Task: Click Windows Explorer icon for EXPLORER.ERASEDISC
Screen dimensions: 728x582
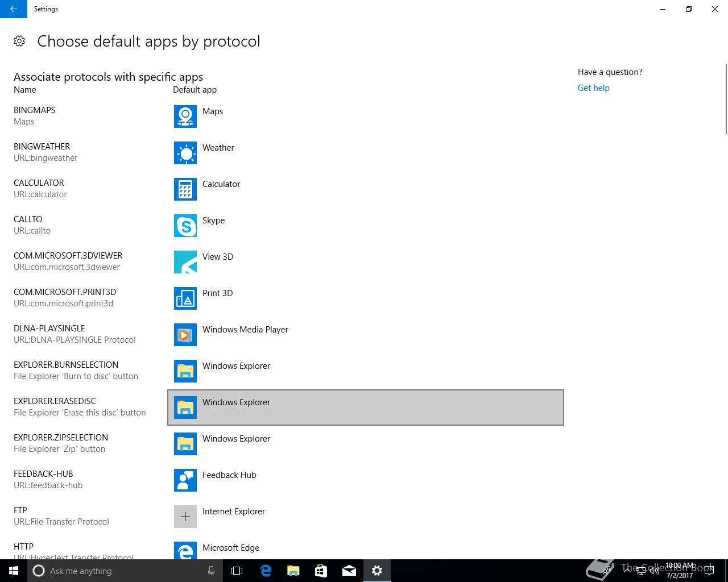Action: pos(185,408)
